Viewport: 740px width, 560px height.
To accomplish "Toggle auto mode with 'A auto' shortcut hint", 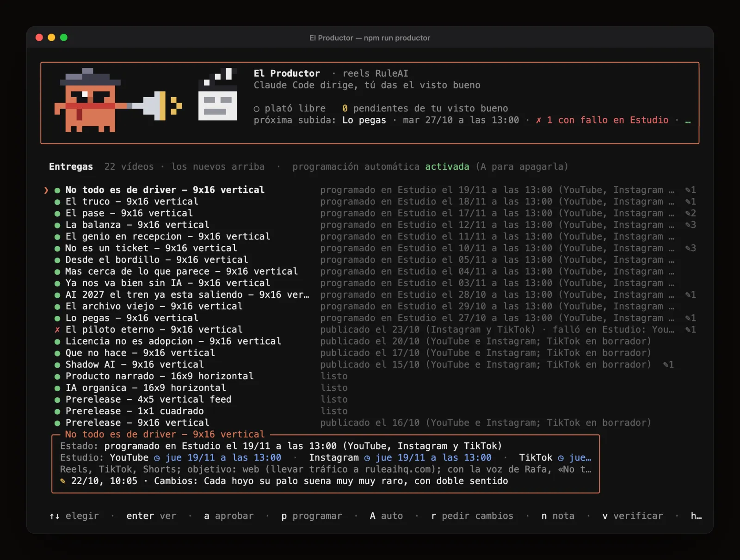I will 386,516.
